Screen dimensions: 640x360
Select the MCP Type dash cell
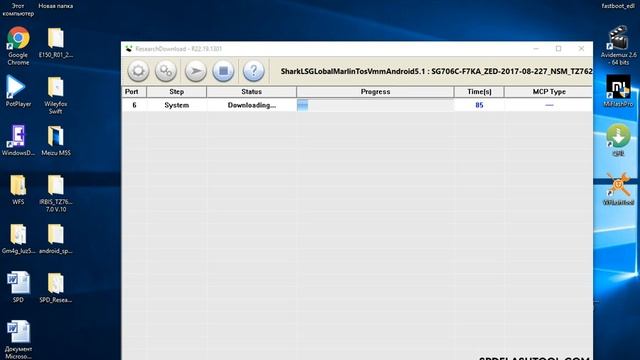click(549, 105)
